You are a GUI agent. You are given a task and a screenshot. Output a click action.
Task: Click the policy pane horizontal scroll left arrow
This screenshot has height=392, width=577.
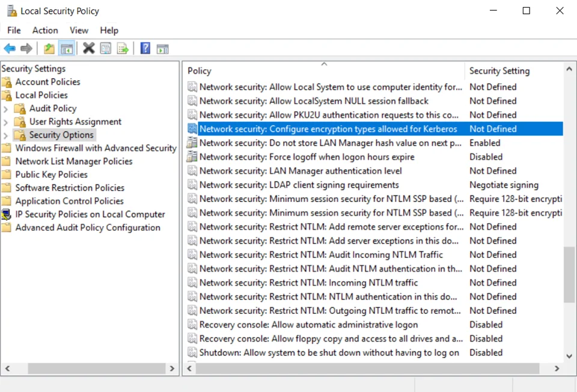click(189, 368)
